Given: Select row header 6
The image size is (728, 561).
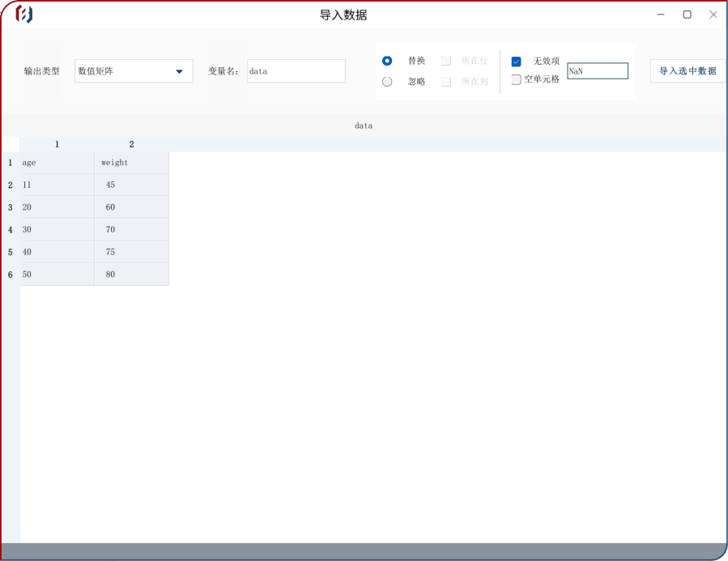Looking at the screenshot, I should [x=11, y=274].
